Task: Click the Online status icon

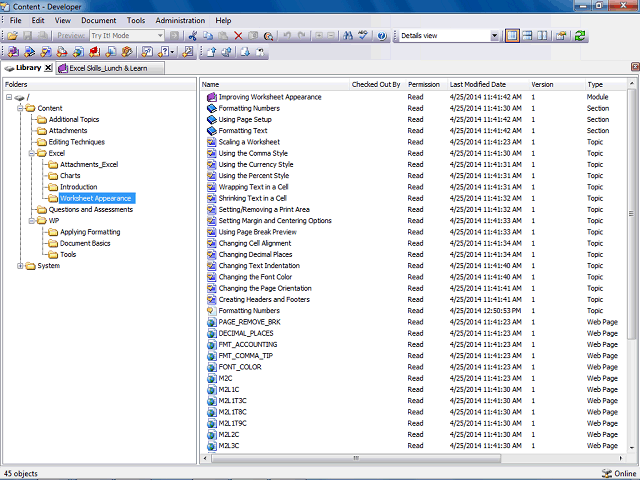Action: (x=607, y=473)
